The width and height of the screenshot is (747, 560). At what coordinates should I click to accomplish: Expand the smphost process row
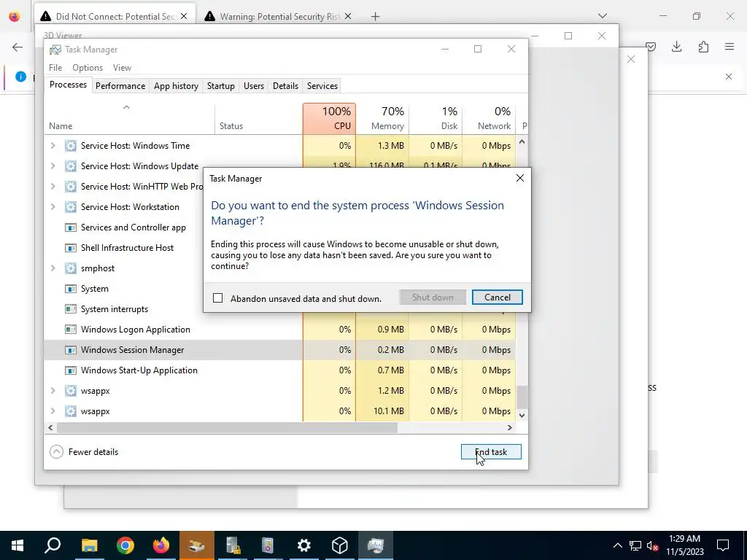(x=53, y=268)
